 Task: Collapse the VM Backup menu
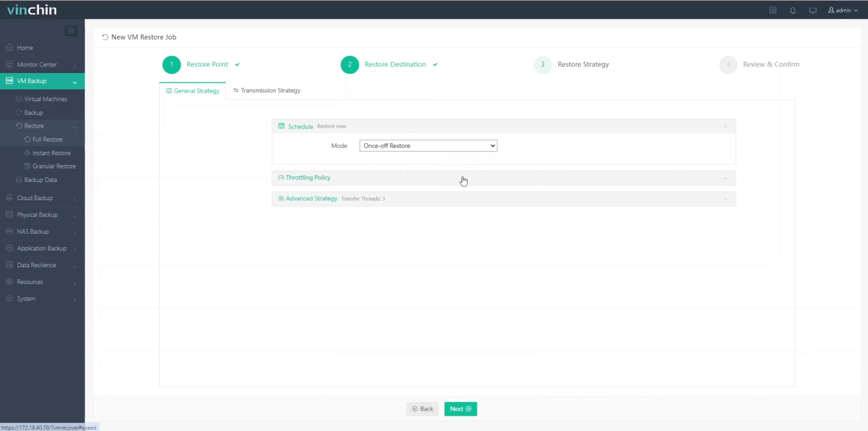42,81
